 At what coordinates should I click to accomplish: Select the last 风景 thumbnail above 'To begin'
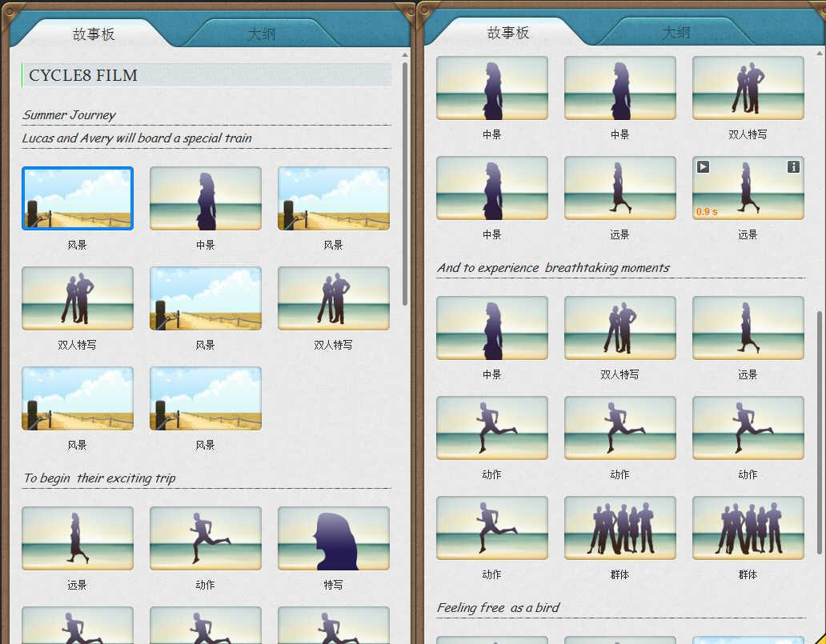206,398
